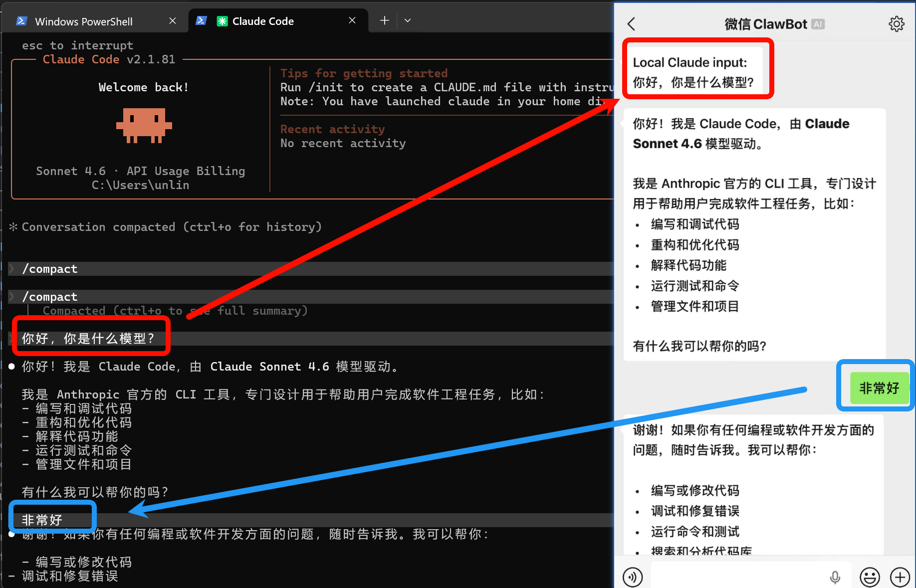
Task: Click the 'Local Claude input:' message bubble
Action: click(x=693, y=72)
